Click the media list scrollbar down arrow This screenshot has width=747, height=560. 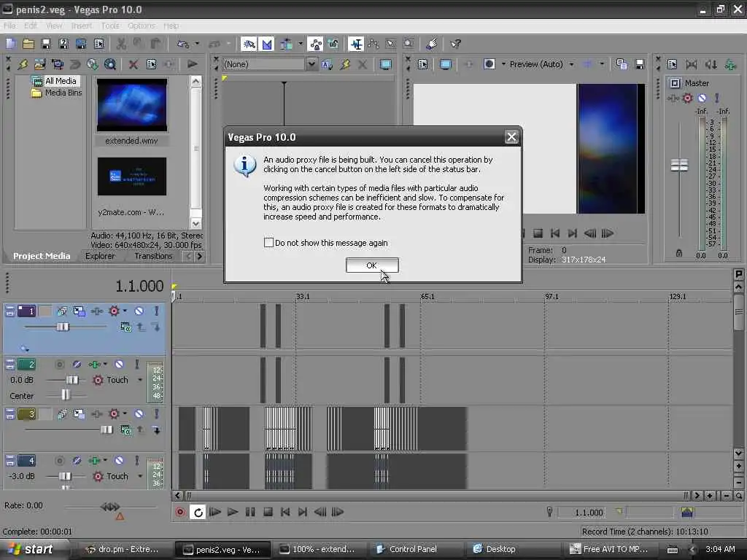tap(196, 223)
